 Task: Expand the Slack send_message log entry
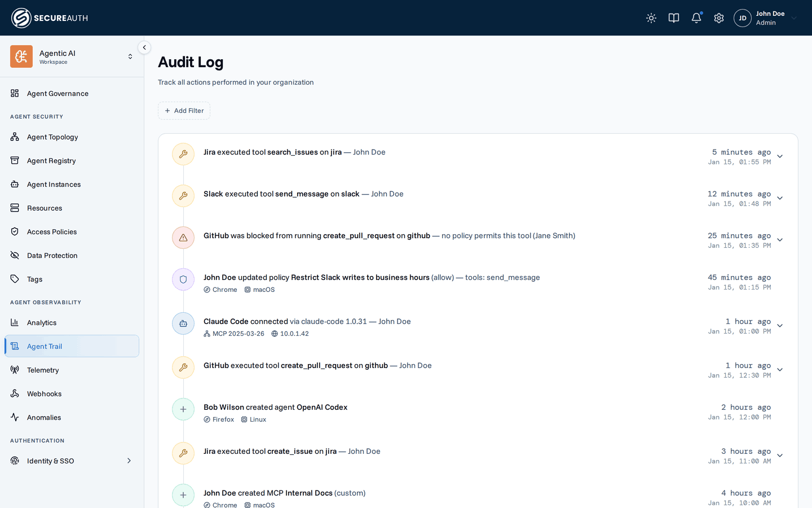[780, 198]
